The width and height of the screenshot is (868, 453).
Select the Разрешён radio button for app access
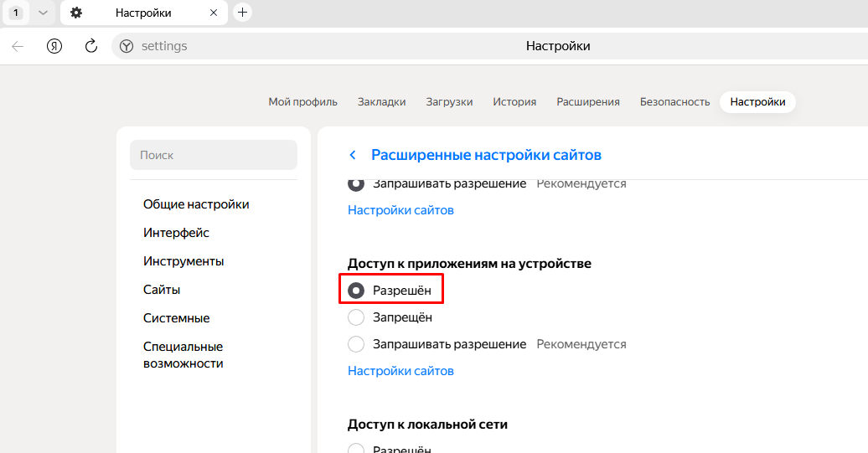(x=356, y=291)
